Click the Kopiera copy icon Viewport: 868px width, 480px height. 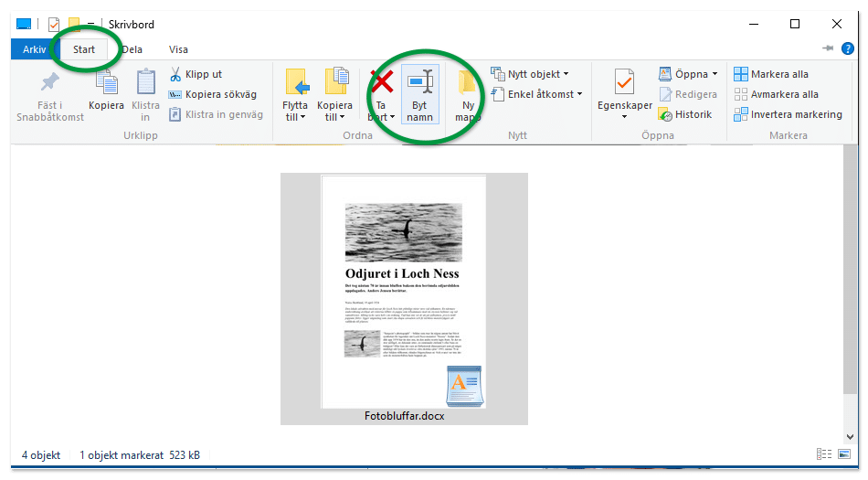(106, 83)
